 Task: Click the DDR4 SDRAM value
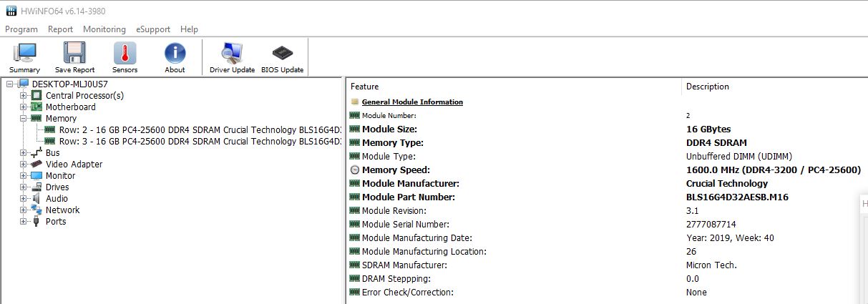pyautogui.click(x=716, y=143)
